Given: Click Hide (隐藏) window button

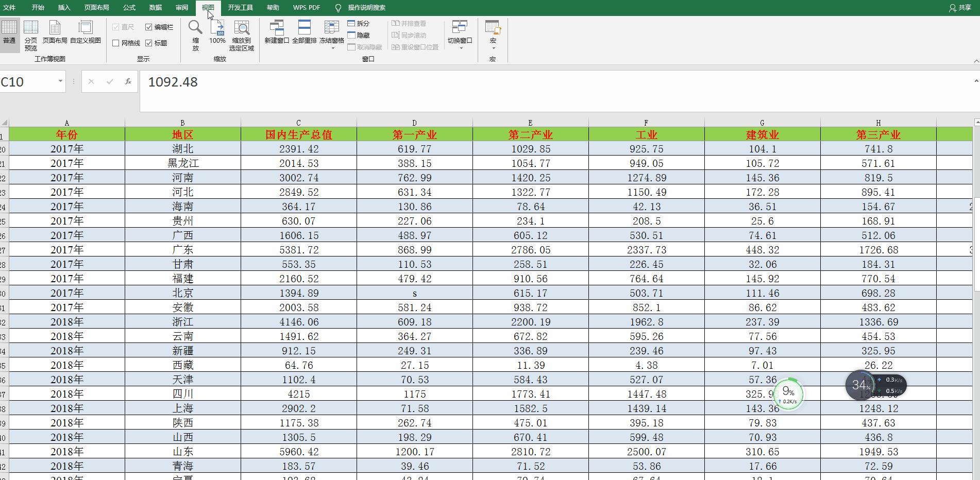Looking at the screenshot, I should [359, 36].
